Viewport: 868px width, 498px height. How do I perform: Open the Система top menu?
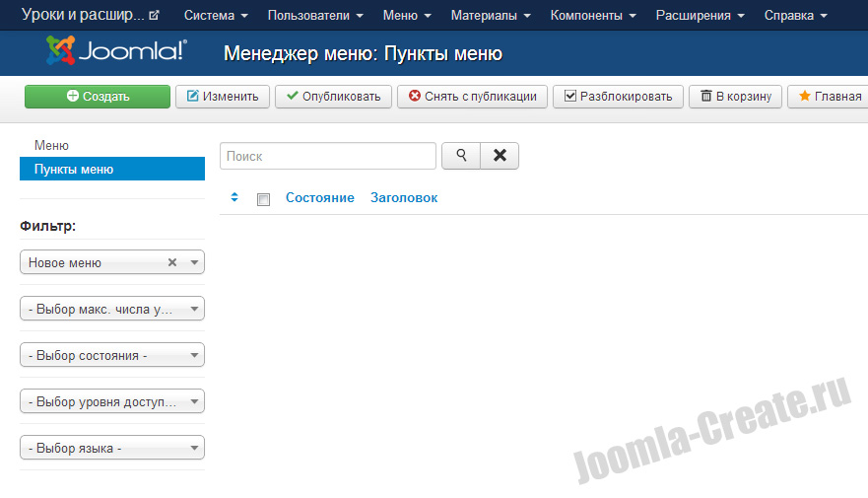pos(216,16)
